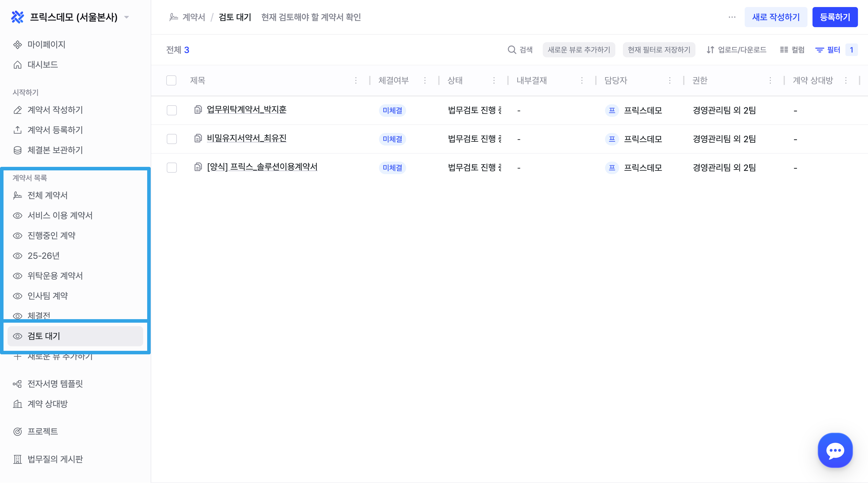Open 대시보드 home icon in sidebar
The height and width of the screenshot is (483, 868).
pos(18,65)
